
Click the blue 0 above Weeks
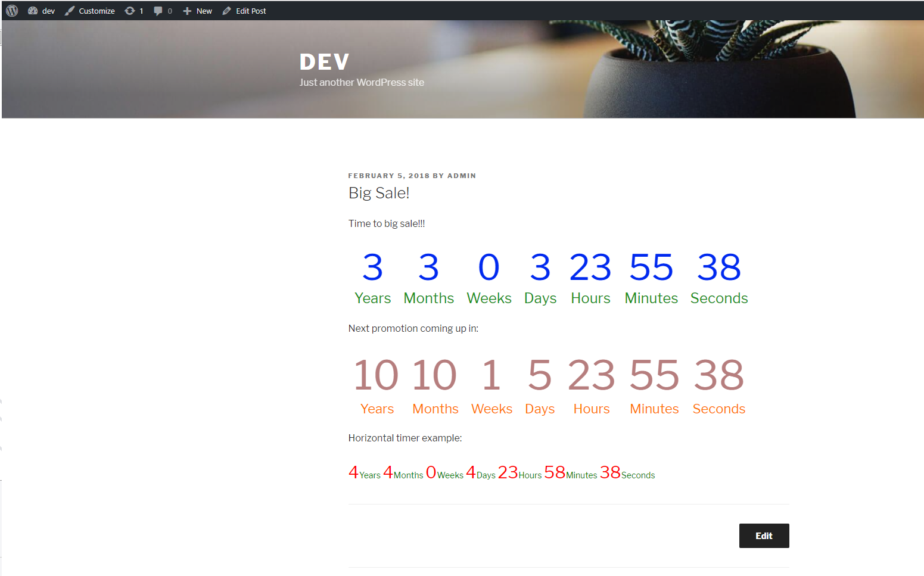[489, 267]
